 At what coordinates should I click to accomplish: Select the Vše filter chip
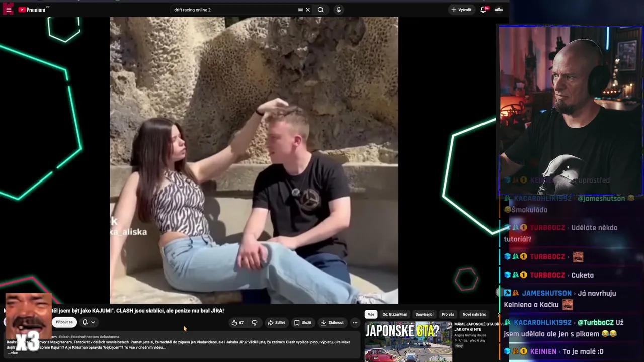click(x=371, y=314)
